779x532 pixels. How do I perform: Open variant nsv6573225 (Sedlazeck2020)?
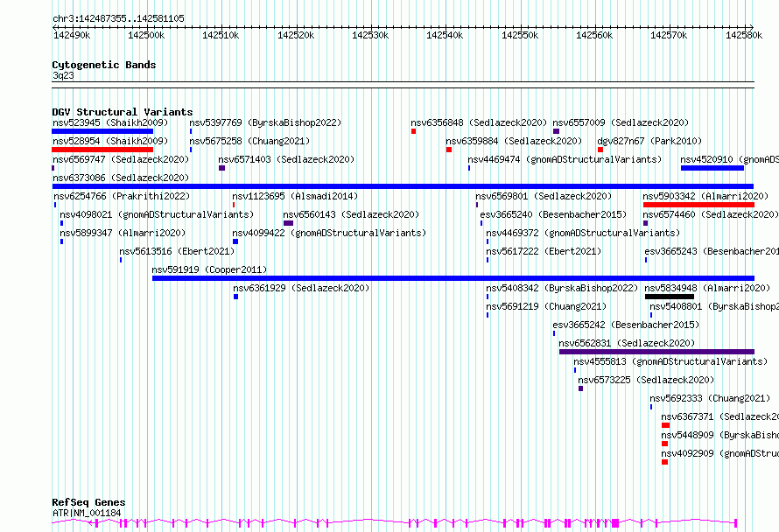point(646,380)
